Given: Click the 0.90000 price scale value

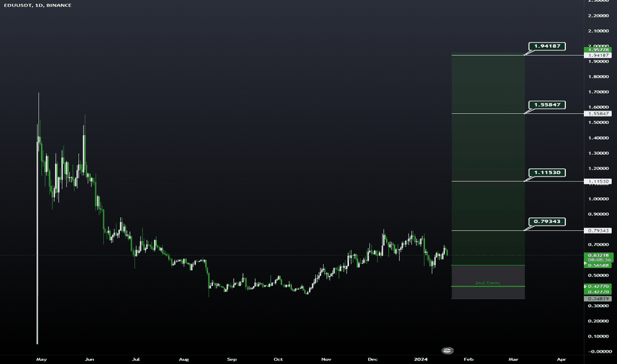Looking at the screenshot, I should coord(598,214).
